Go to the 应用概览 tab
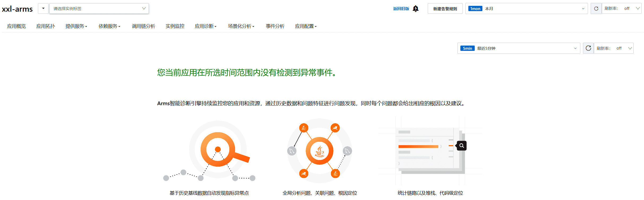The height and width of the screenshot is (200, 644). coord(16,26)
